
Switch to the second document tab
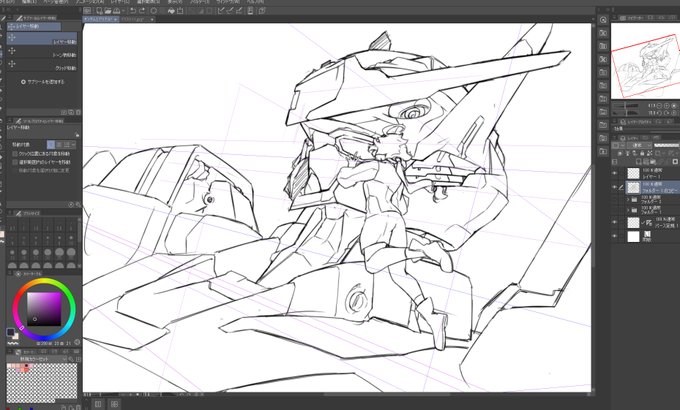click(137, 20)
